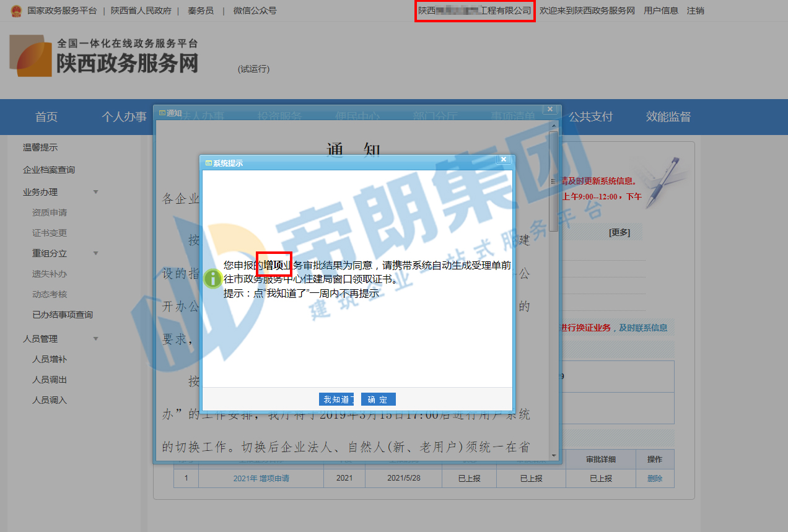The width and height of the screenshot is (788, 532).
Task: Select 人员增补 under 人员管理
Action: click(x=50, y=359)
